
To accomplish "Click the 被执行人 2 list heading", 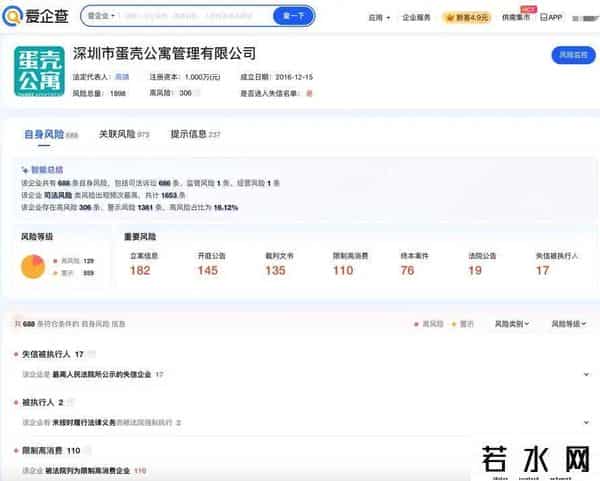I will pos(42,403).
